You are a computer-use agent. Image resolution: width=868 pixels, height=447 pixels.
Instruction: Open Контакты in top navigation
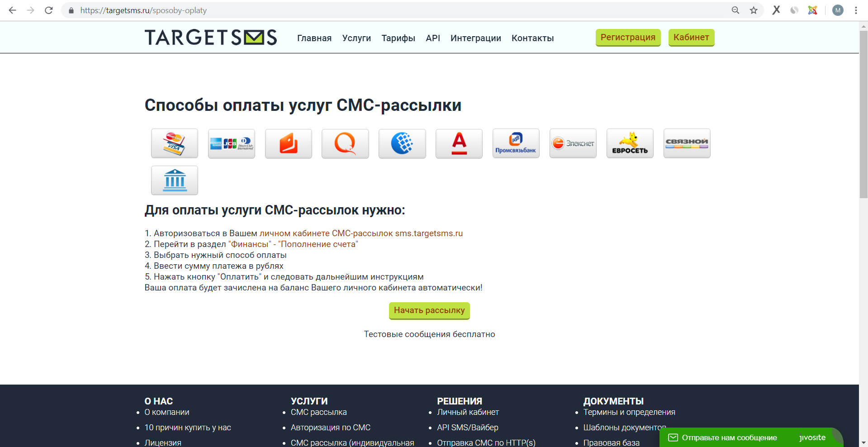tap(533, 38)
